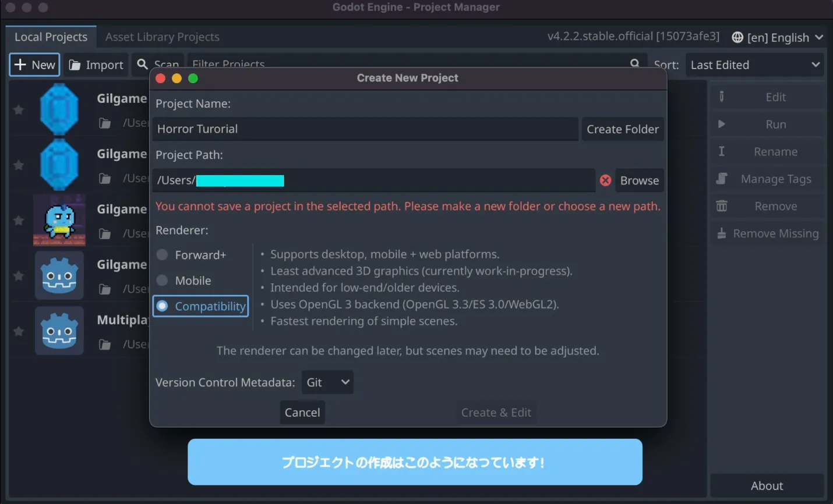This screenshot has width=833, height=504.
Task: Click the plus New project button
Action: [x=35, y=65]
